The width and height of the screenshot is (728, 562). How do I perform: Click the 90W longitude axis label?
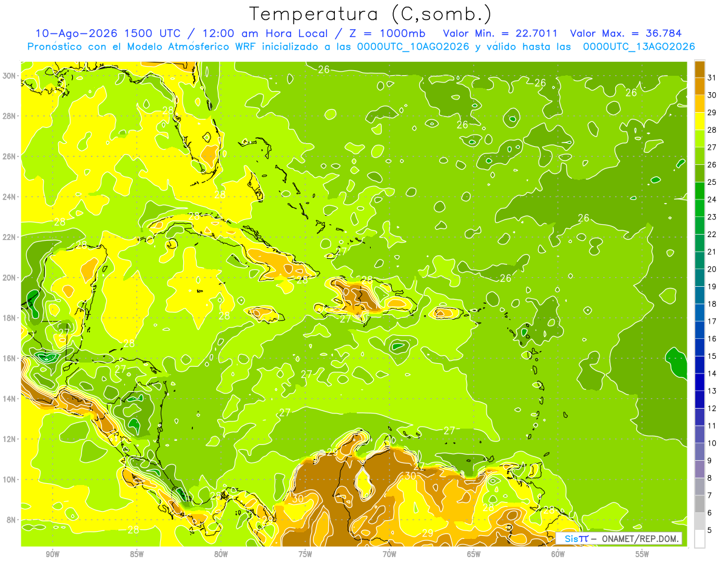tap(52, 554)
